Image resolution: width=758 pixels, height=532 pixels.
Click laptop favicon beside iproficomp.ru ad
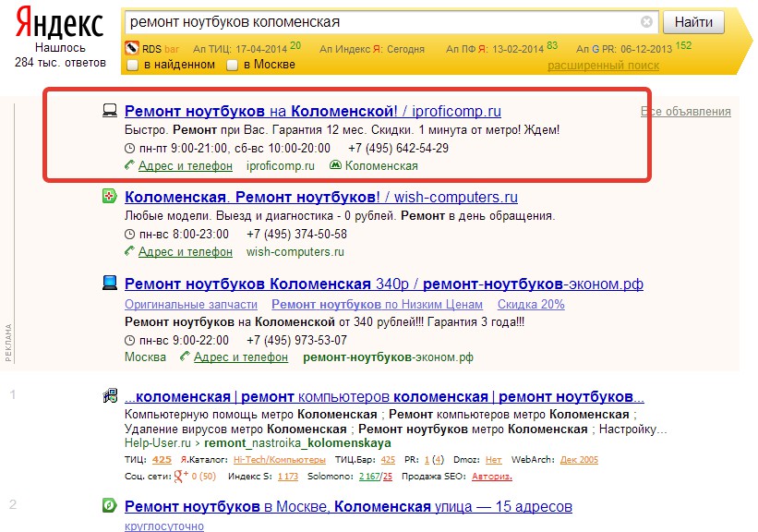(110, 110)
